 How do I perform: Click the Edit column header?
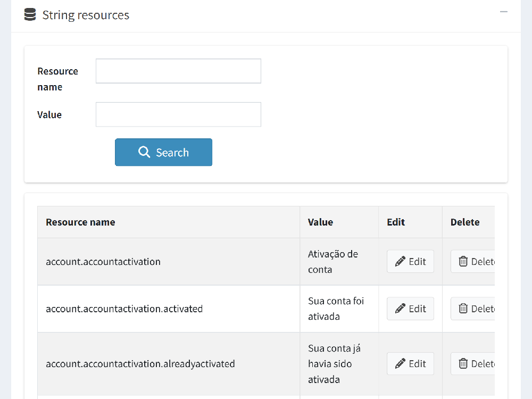396,222
